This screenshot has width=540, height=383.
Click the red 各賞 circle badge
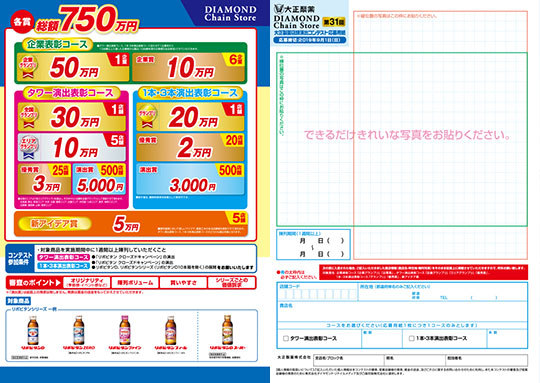pos(21,22)
